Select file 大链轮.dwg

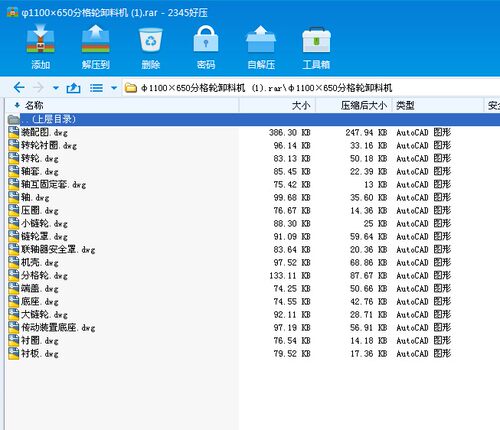44,315
